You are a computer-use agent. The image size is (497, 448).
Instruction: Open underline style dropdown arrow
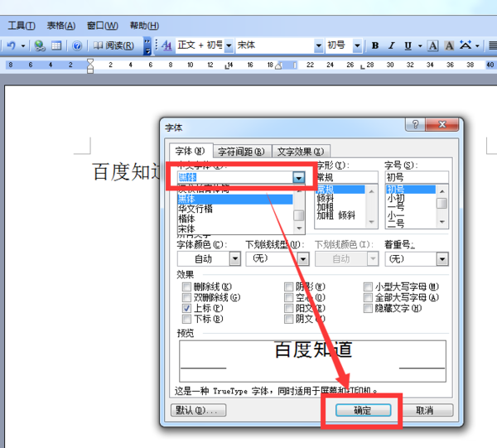(x=420, y=46)
